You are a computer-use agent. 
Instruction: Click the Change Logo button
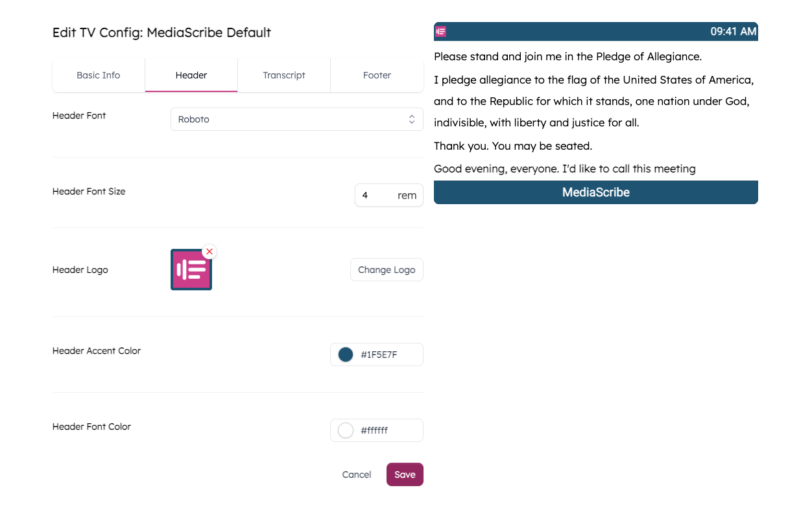pos(387,270)
